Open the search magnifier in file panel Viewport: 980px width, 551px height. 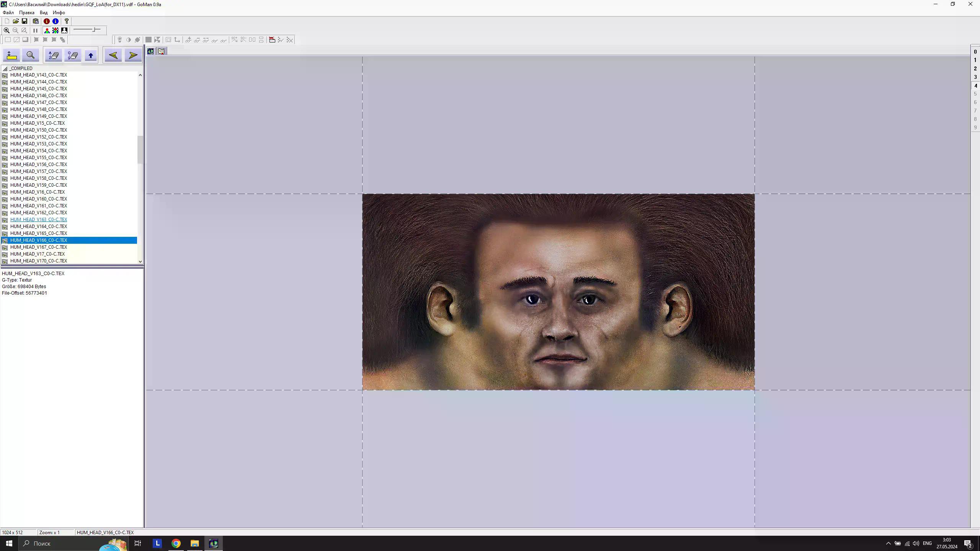[31, 55]
